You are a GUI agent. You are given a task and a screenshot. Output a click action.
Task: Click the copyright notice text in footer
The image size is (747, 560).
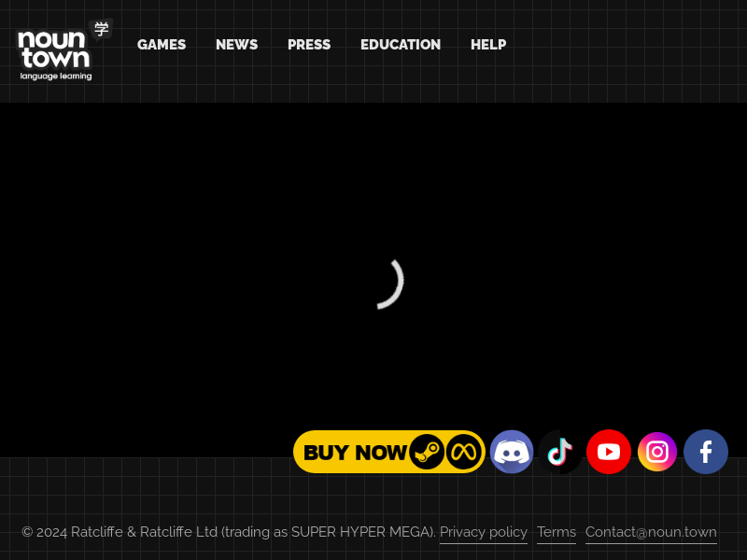tap(229, 532)
